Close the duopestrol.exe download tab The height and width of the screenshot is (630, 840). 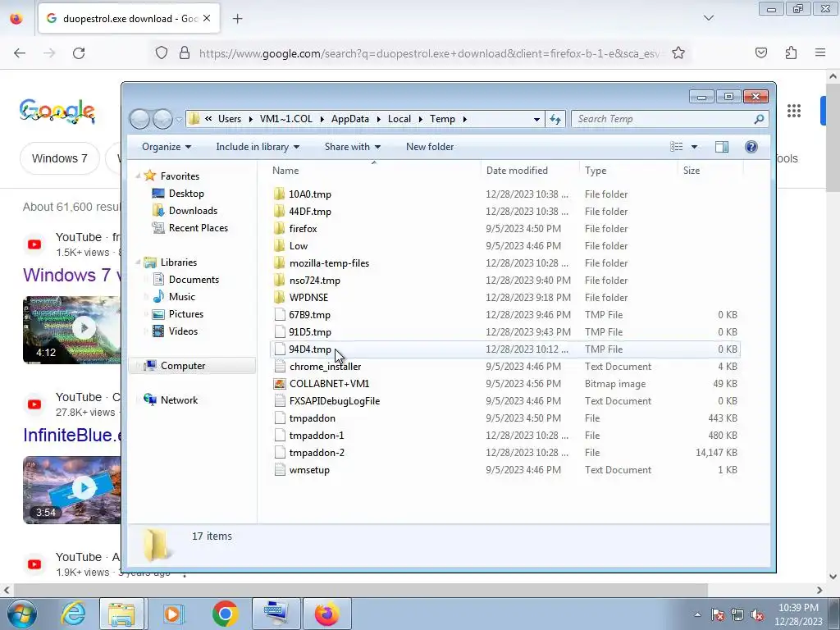tap(207, 18)
